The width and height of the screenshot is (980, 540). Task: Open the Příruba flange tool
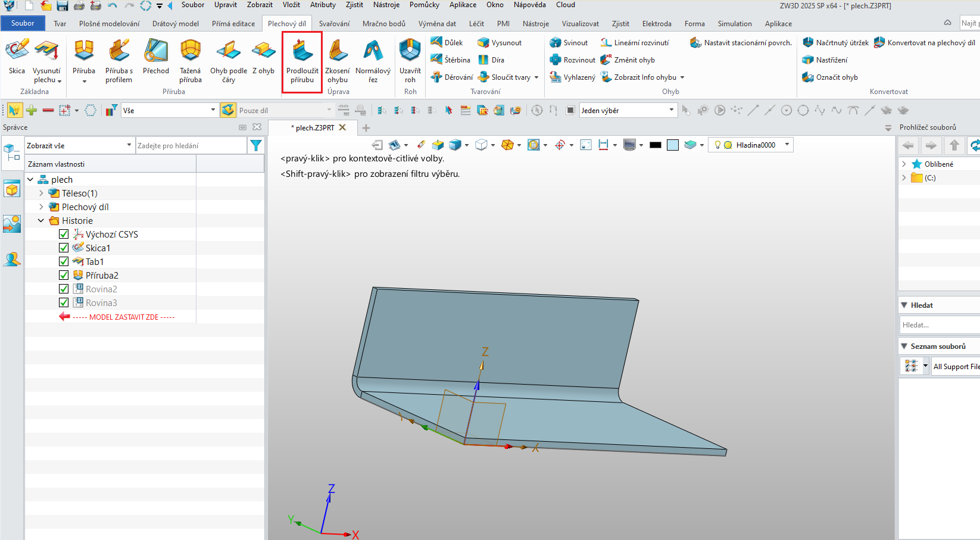84,57
